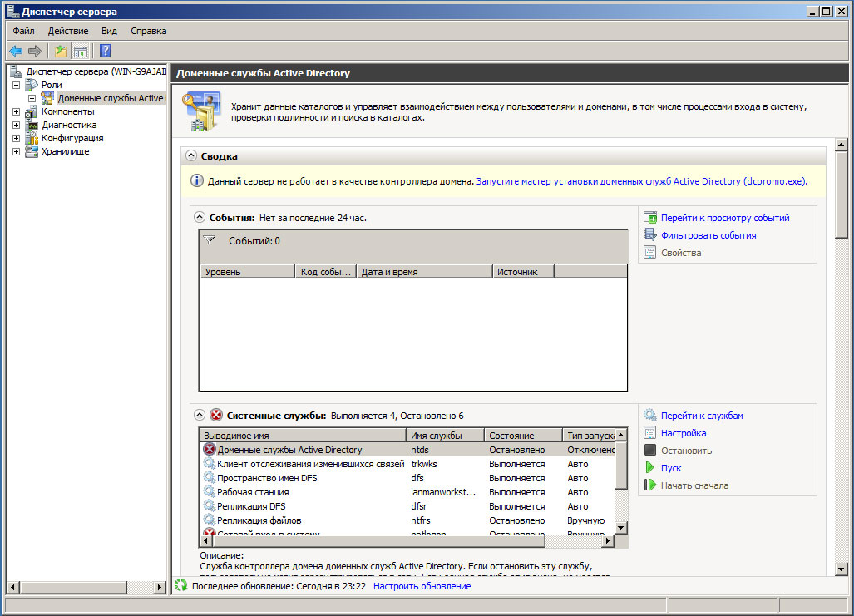The width and height of the screenshot is (854, 616).
Task: Open Help via the question mark icon
Action: tap(106, 52)
